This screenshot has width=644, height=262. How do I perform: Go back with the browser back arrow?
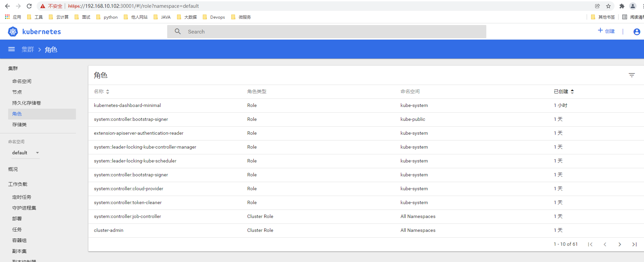7,6
